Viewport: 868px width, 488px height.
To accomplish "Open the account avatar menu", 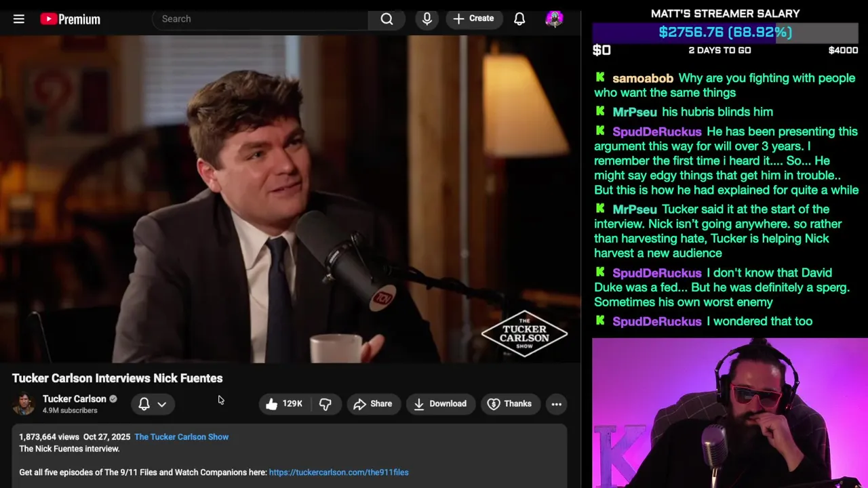I will [554, 19].
